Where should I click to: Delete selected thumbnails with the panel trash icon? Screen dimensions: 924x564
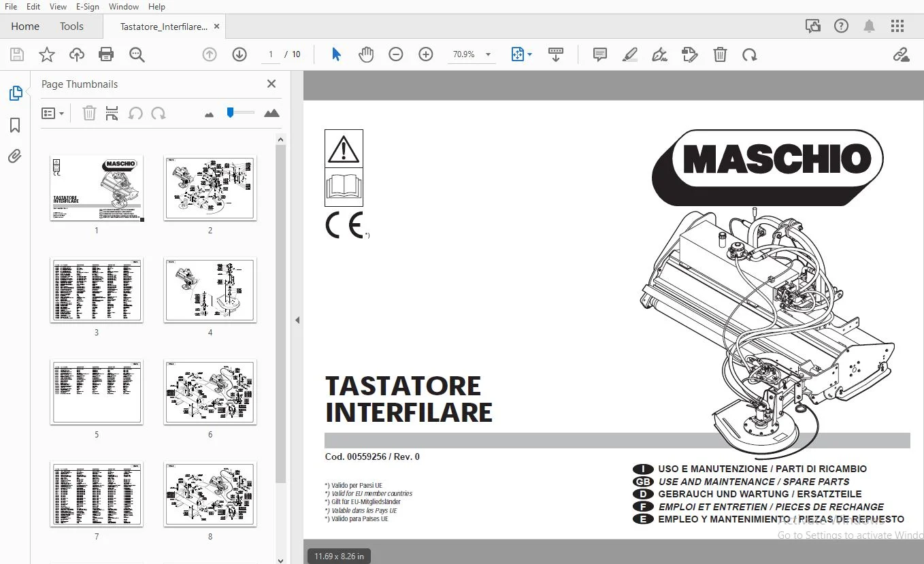(x=89, y=113)
